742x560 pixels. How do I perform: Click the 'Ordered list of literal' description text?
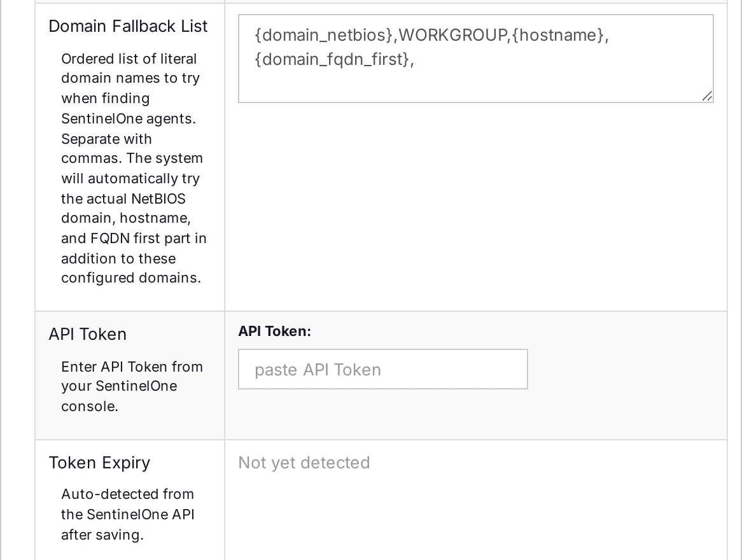pos(134,168)
